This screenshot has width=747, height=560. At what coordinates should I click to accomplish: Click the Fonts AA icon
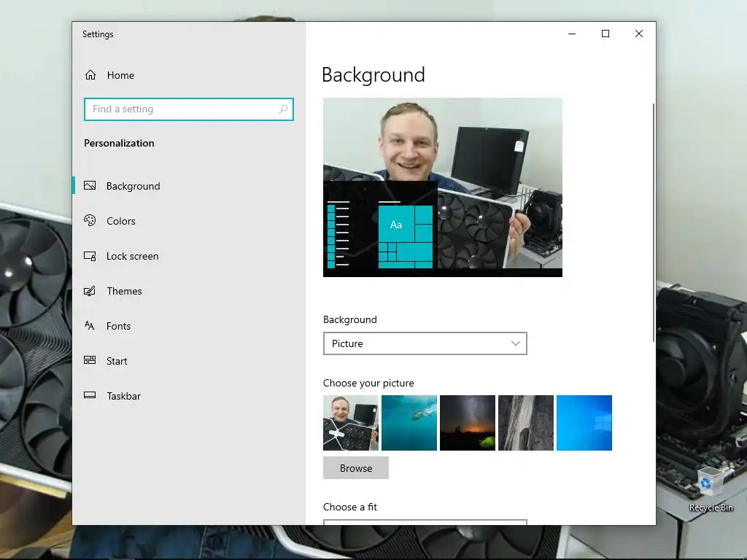(x=90, y=326)
